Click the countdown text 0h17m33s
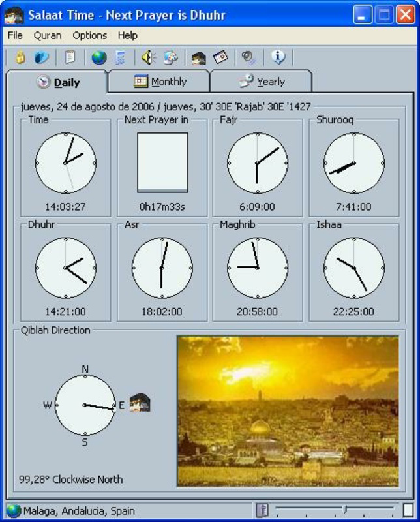Screen dimensions: 420x522 click(162, 207)
